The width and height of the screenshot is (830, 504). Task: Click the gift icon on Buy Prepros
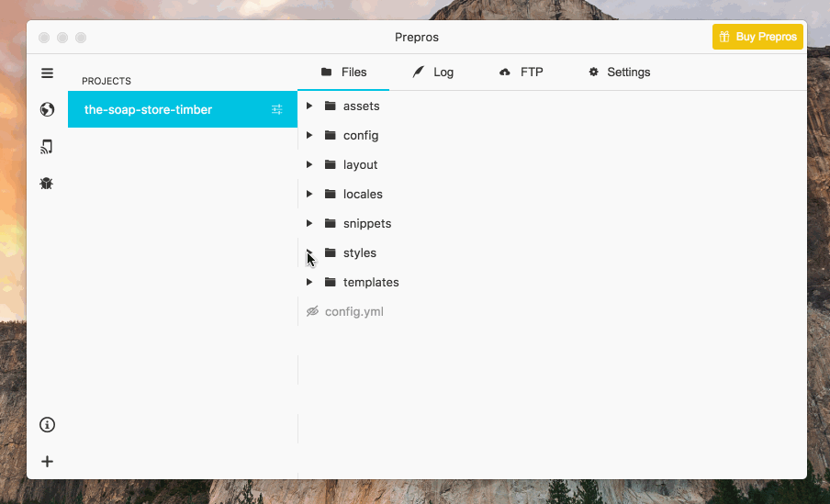pyautogui.click(x=724, y=38)
